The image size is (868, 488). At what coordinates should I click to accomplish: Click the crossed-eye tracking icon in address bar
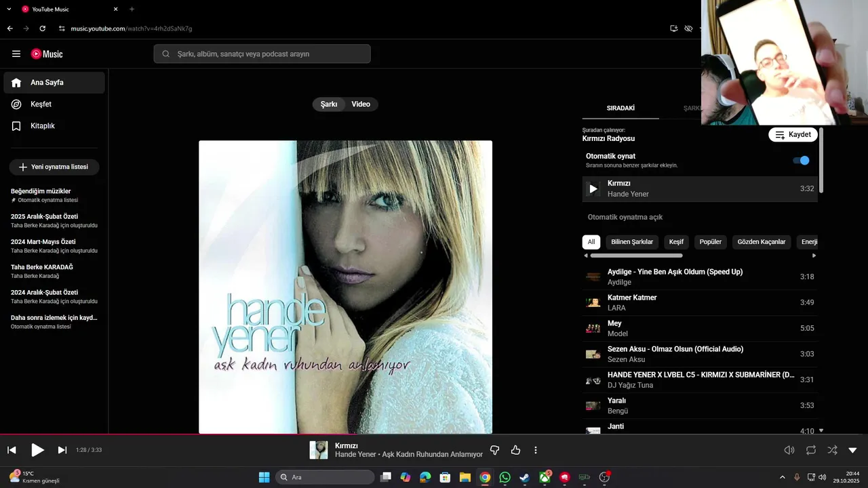(x=688, y=28)
